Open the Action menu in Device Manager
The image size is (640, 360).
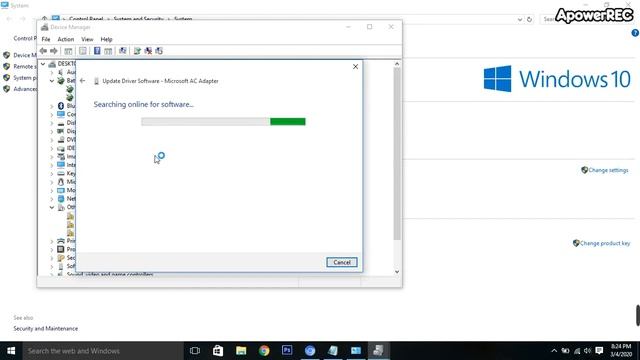65,39
